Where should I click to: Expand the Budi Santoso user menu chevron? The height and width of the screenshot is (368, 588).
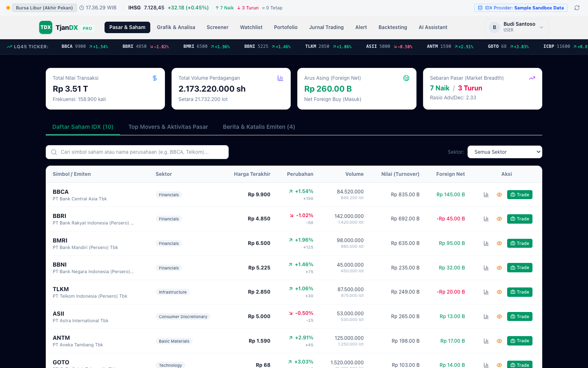click(x=541, y=27)
